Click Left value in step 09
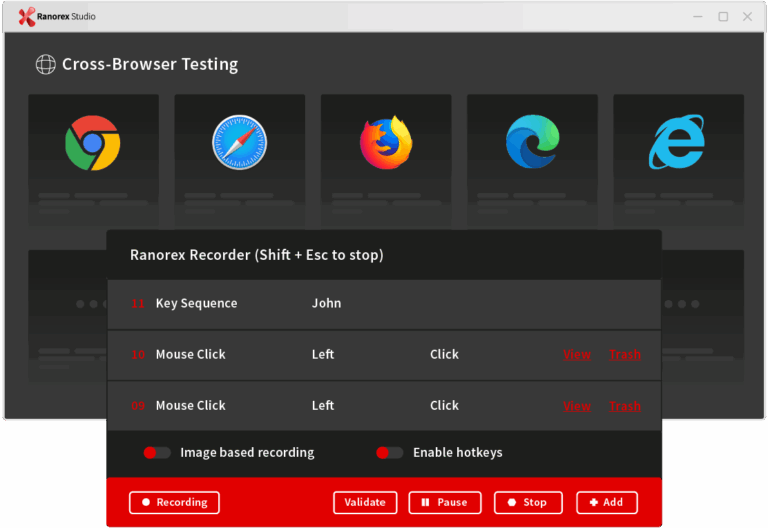The image size is (768, 528). tap(323, 406)
